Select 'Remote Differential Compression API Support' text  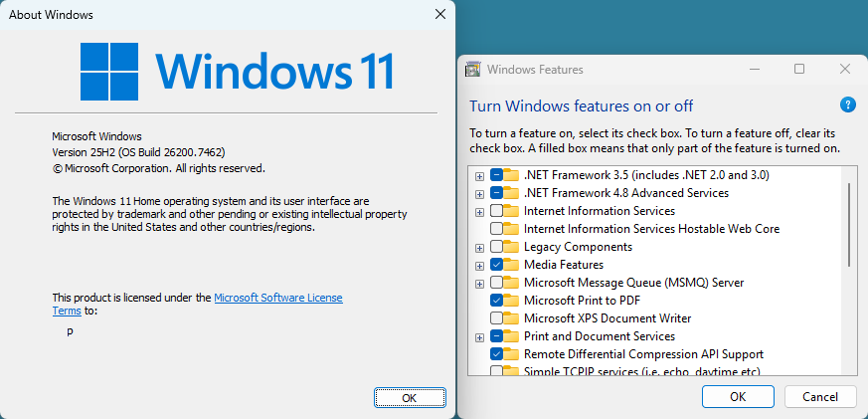tap(644, 354)
